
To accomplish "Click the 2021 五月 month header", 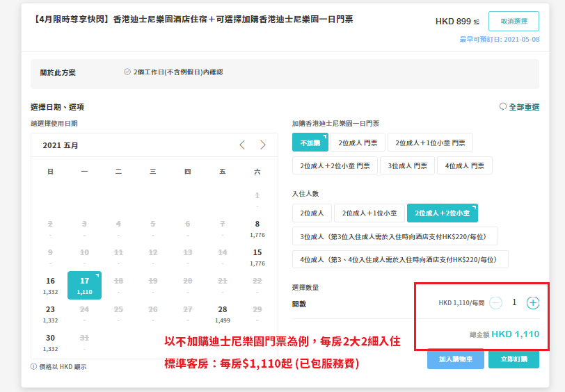I will [x=61, y=145].
